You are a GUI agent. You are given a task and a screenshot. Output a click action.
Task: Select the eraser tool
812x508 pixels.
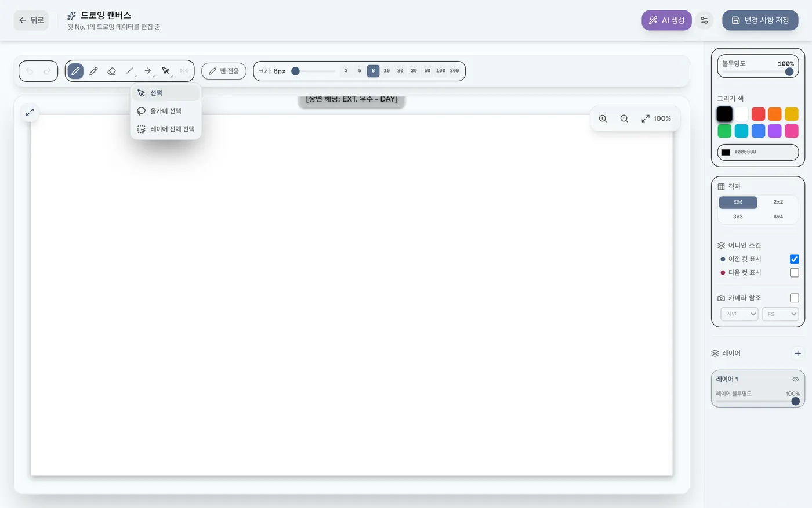111,71
